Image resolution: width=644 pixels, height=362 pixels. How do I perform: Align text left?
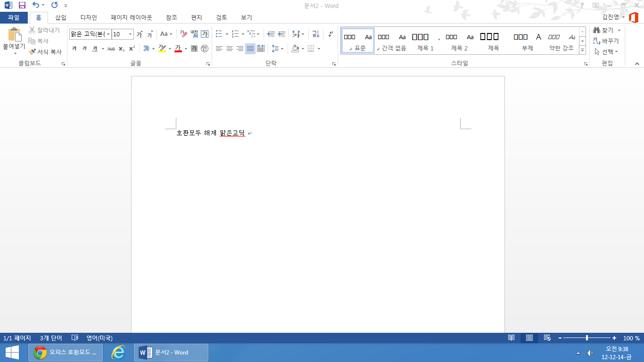[219, 49]
